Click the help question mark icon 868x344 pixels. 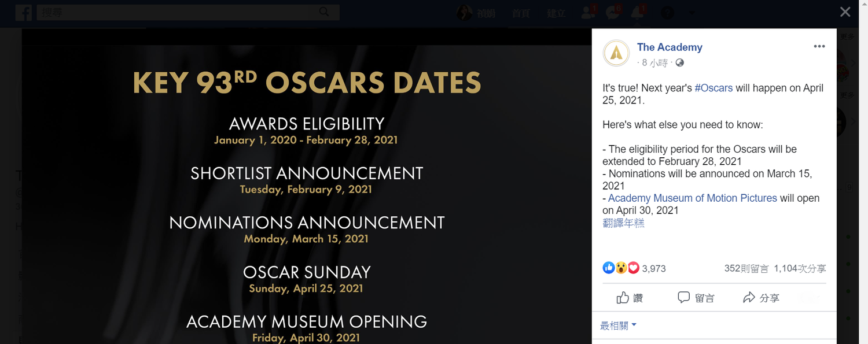tap(667, 13)
